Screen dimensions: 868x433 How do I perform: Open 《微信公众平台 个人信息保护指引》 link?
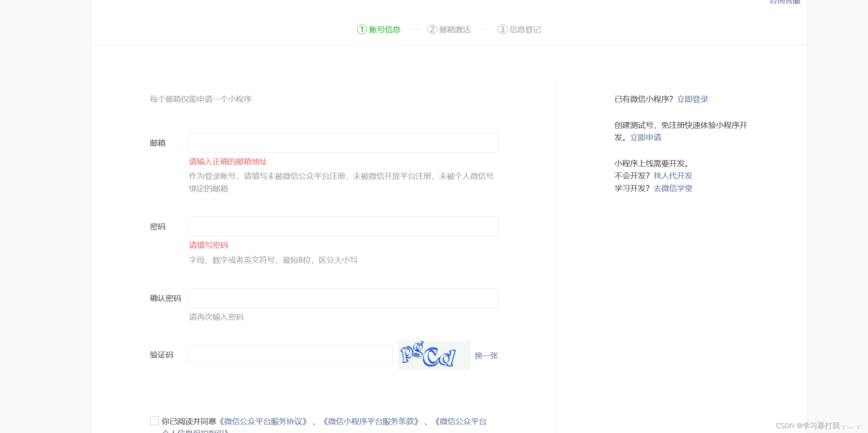(x=461, y=421)
